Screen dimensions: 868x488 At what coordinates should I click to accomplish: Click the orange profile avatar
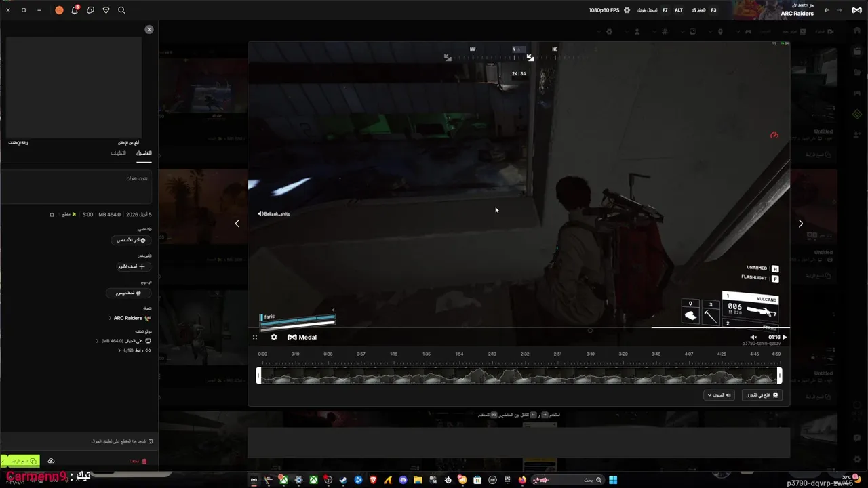(x=59, y=10)
